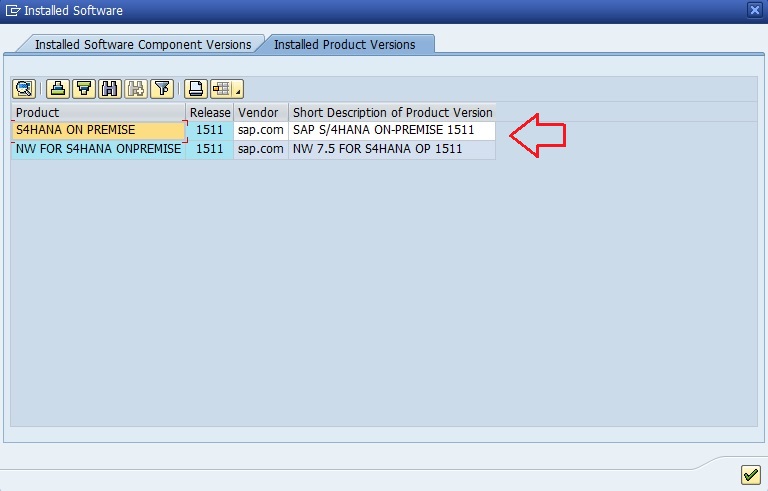Click SAP S/4HANA ON-PREMISE 1511 description
Image resolution: width=768 pixels, height=491 pixels.
[392, 130]
